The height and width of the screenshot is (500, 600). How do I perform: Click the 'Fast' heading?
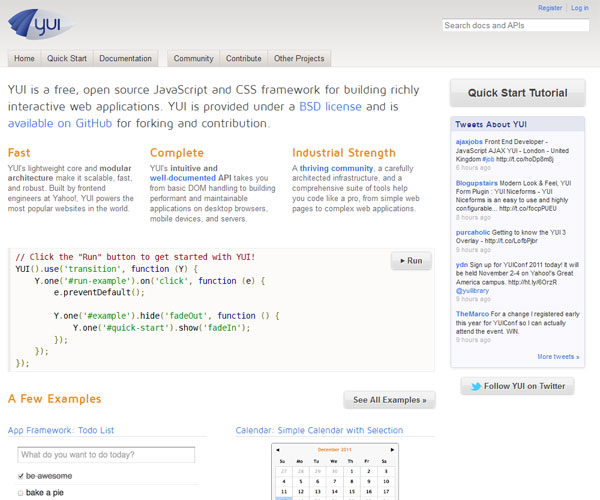pyautogui.click(x=19, y=153)
